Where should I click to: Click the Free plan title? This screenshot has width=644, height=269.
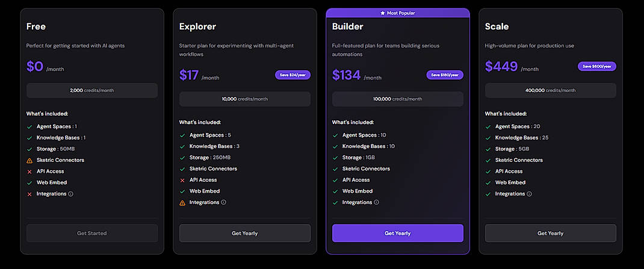click(x=36, y=26)
